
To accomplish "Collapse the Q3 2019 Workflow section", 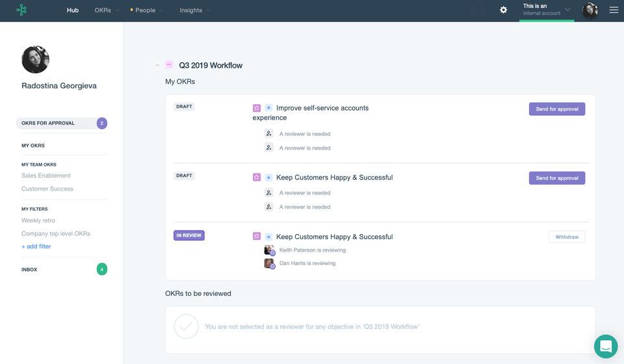I will click(x=157, y=66).
